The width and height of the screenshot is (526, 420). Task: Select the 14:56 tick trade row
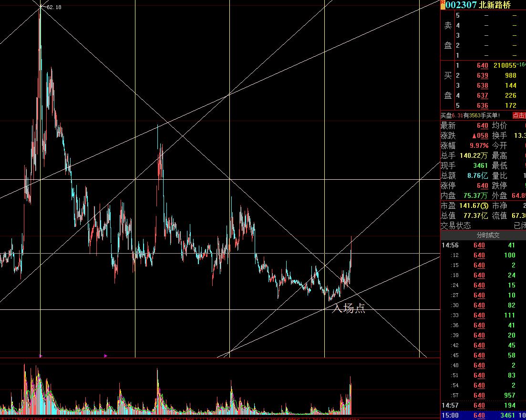point(483,245)
